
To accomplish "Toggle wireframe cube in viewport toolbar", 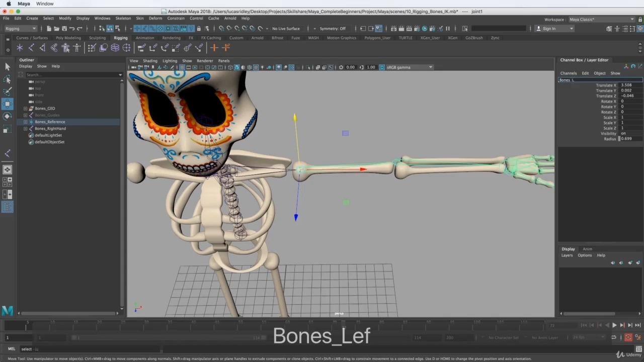I will pos(230,67).
